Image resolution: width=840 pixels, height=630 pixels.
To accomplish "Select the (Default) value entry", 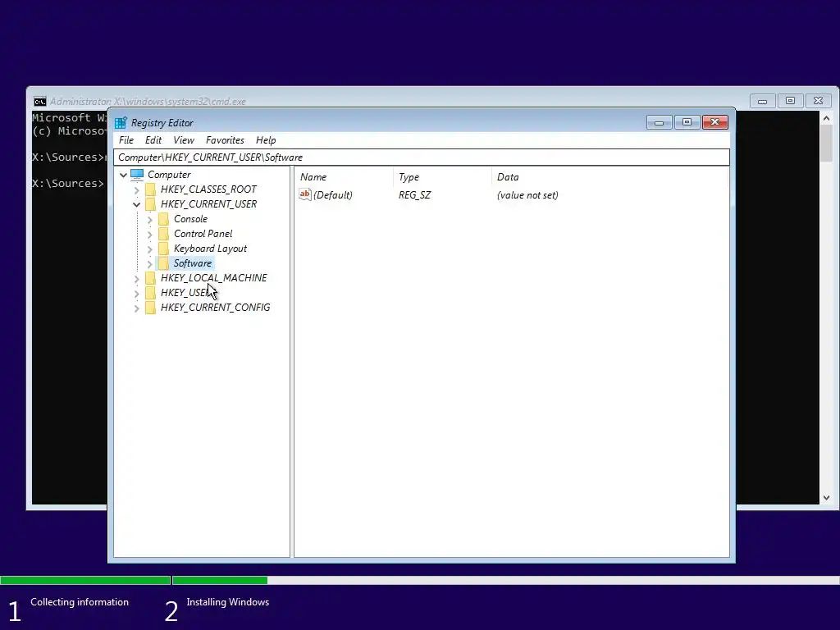I will pos(333,195).
